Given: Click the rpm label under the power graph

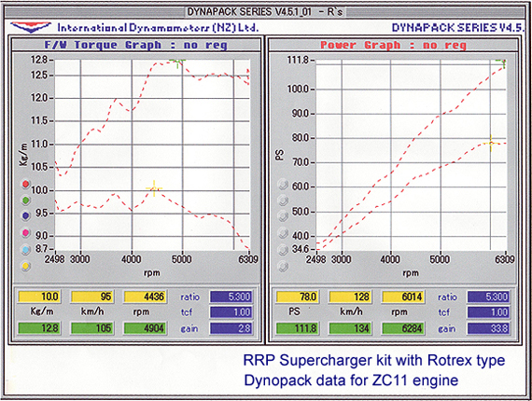Looking at the screenshot, I should pyautogui.click(x=411, y=273).
